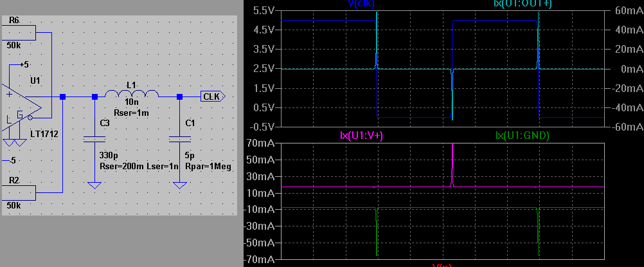Viewport: 644px width, 267px height.
Task: Click the 70mA lower pane axis value
Action: [x=260, y=143]
